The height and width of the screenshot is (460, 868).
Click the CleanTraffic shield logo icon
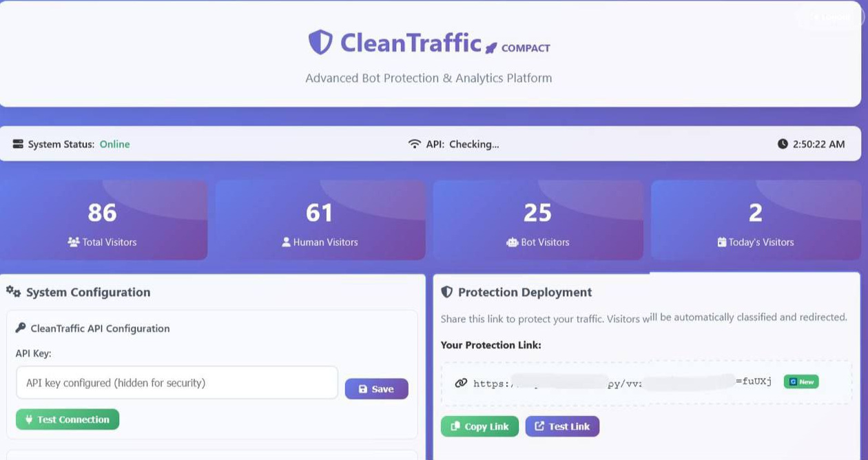coord(320,43)
